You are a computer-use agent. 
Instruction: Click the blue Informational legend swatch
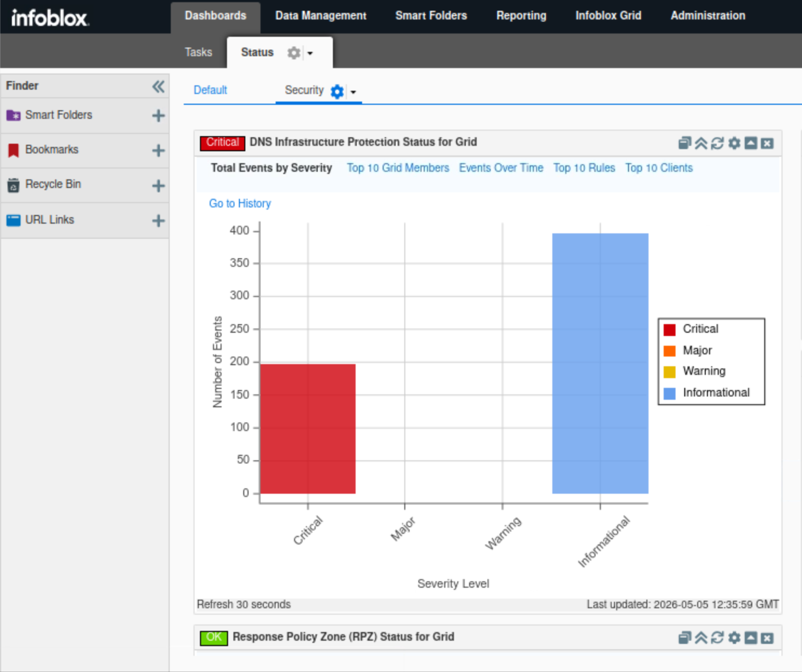(670, 393)
